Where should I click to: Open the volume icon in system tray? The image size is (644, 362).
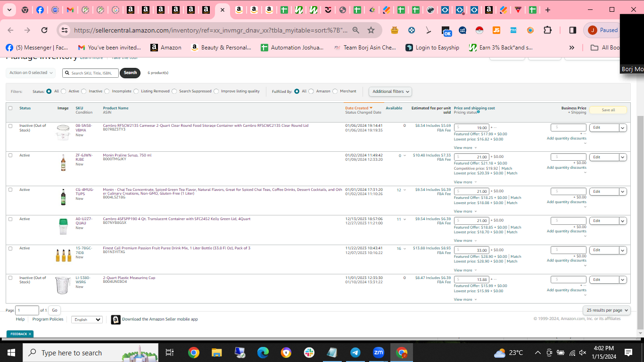click(x=583, y=353)
